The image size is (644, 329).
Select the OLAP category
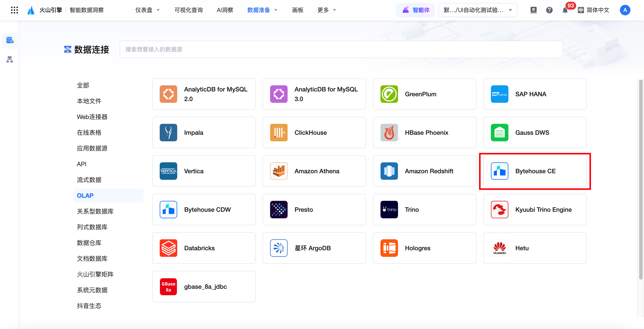pos(108,195)
